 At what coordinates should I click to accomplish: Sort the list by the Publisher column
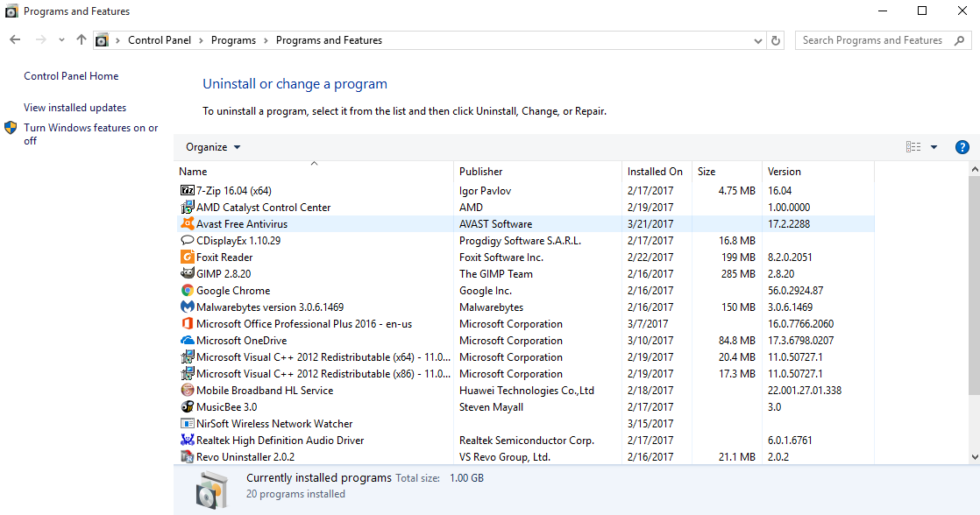click(481, 172)
